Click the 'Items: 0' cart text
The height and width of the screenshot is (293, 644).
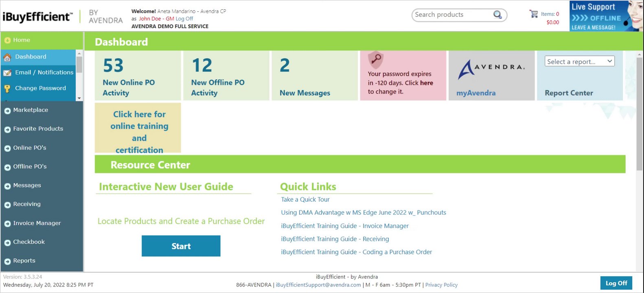[550, 14]
